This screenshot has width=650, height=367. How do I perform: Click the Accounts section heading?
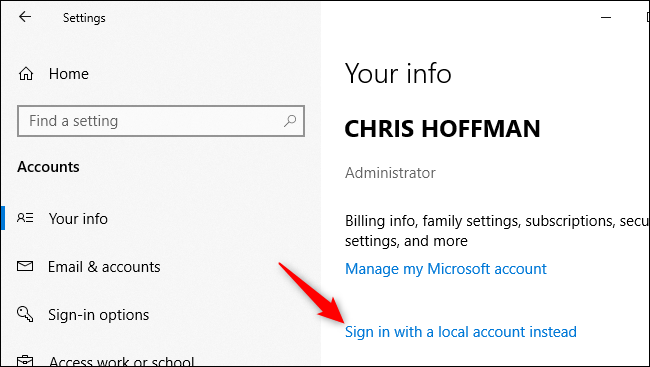point(48,167)
